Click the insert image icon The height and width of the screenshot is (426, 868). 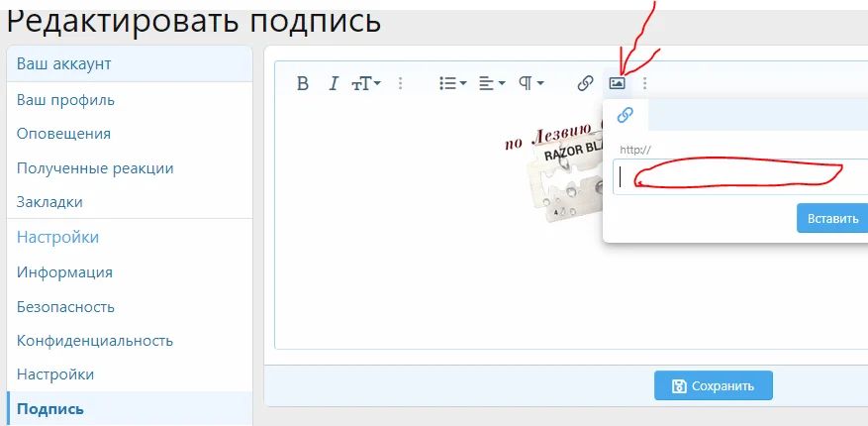click(x=617, y=83)
